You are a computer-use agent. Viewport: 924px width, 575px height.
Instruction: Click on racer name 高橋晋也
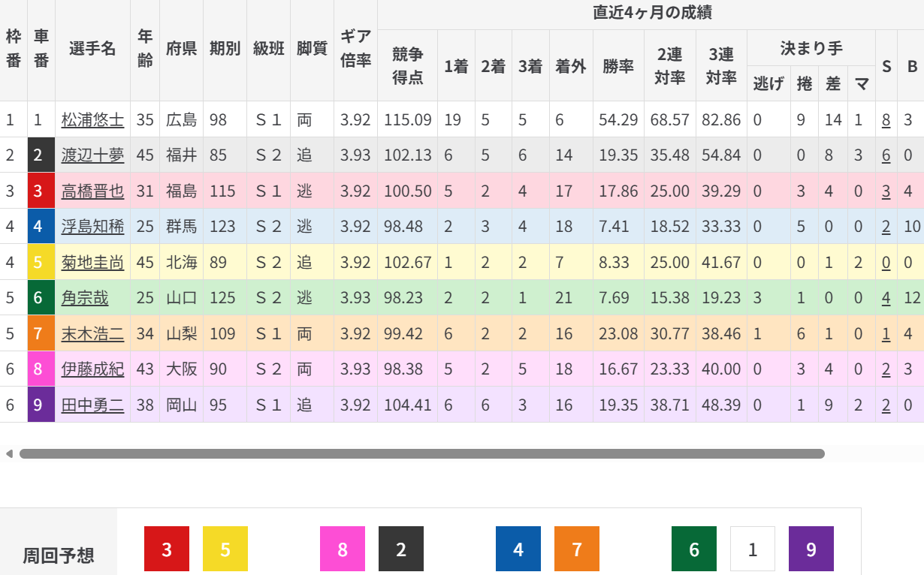(x=92, y=191)
